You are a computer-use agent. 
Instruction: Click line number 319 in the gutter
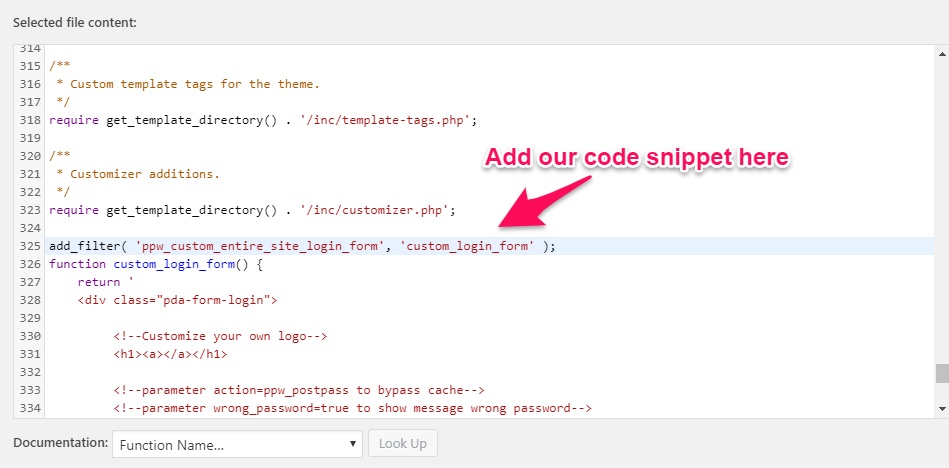tap(30, 139)
